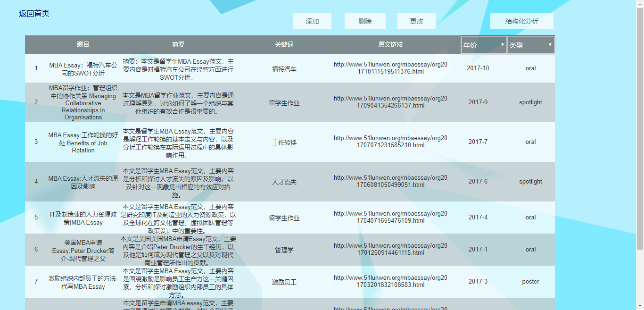644x310 pixels.
Task: Click the year cell 2017-7
Action: click(x=478, y=142)
